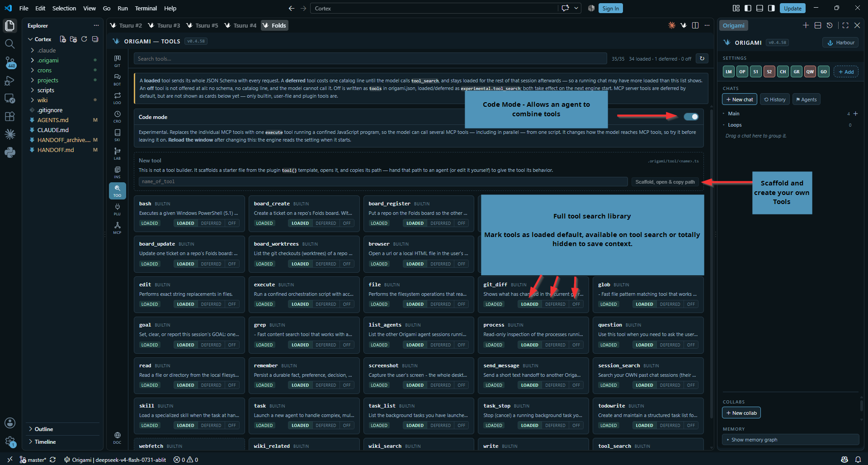Maximize the Origami panel with fullscreen icon
The height and width of the screenshot is (465, 868).
[845, 25]
